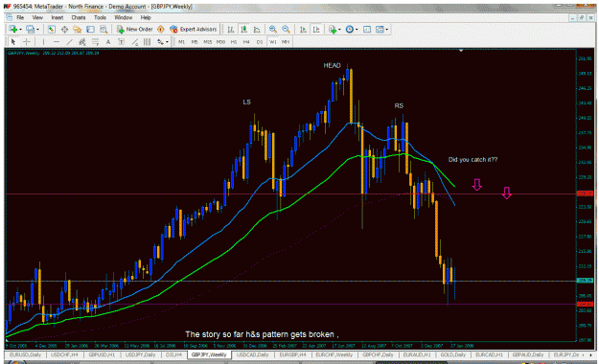Select the text A tool
Image resolution: width=599 pixels, height=364 pixels.
pos(108,41)
